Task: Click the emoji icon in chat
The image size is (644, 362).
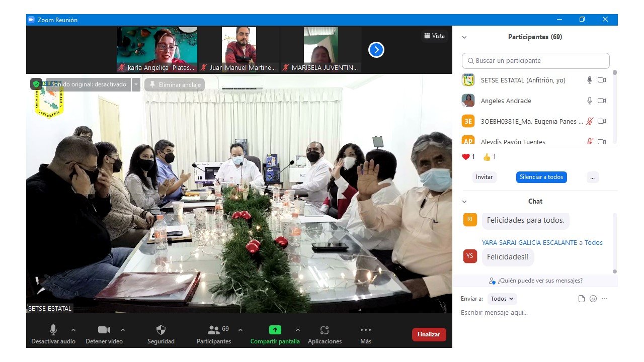Action: tap(593, 299)
